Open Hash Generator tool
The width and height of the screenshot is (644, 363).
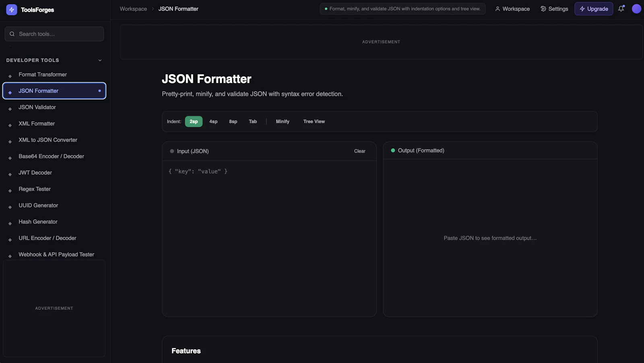[54, 222]
